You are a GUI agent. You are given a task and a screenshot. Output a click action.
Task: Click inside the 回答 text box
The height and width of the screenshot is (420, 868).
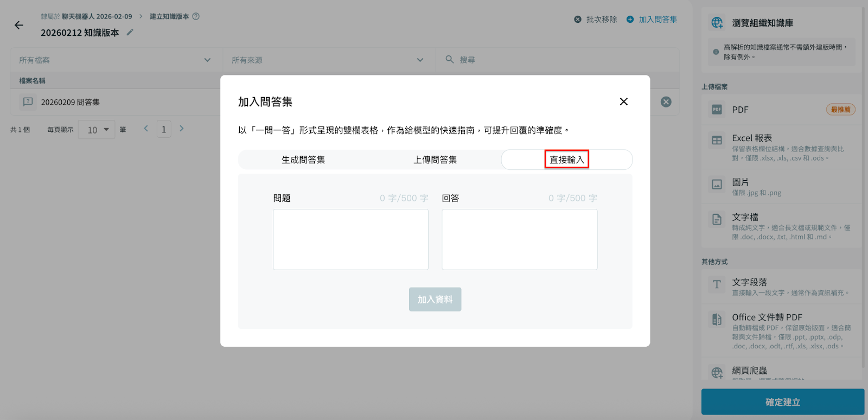click(x=519, y=239)
